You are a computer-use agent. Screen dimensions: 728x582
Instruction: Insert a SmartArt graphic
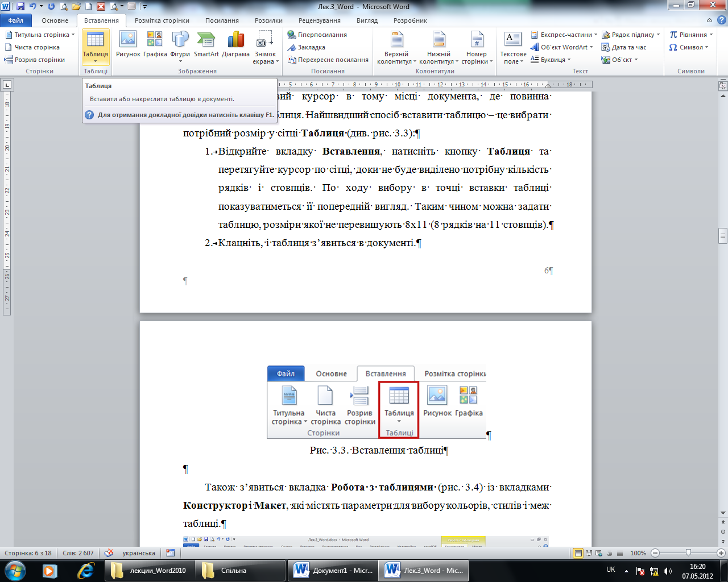click(x=206, y=44)
